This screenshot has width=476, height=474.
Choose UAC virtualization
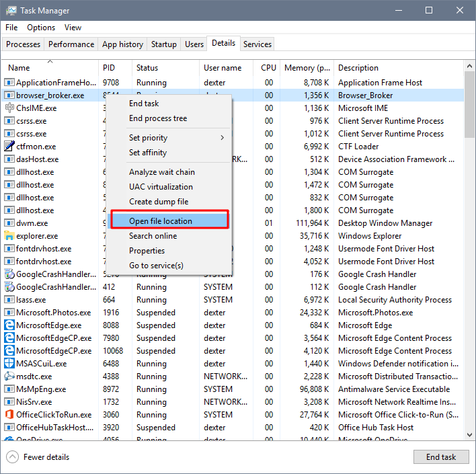click(x=169, y=187)
